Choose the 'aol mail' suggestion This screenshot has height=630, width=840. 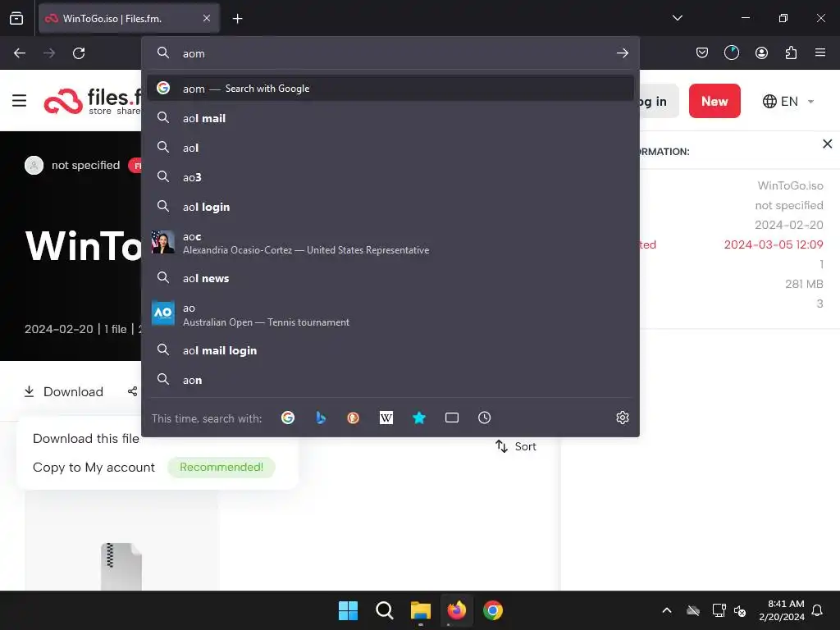[x=390, y=118]
